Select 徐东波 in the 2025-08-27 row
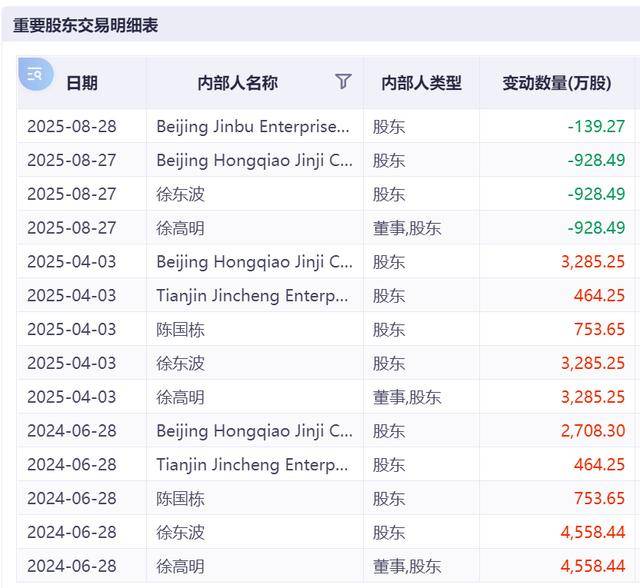640x588 pixels. pos(180,194)
